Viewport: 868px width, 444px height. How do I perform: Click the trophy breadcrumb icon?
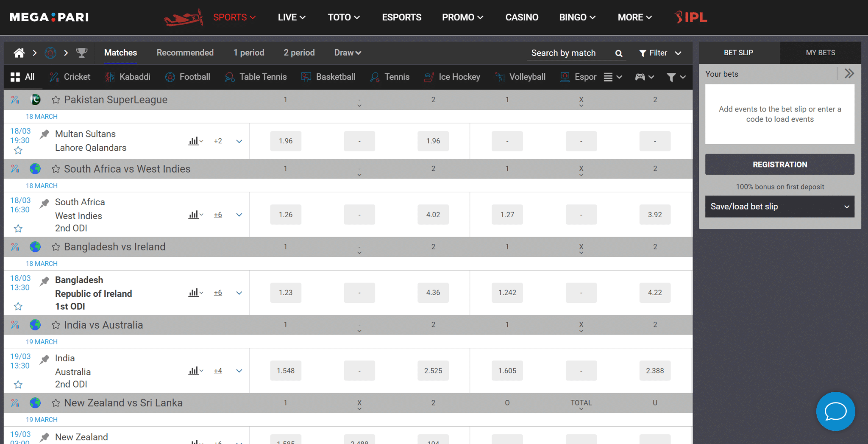[81, 53]
